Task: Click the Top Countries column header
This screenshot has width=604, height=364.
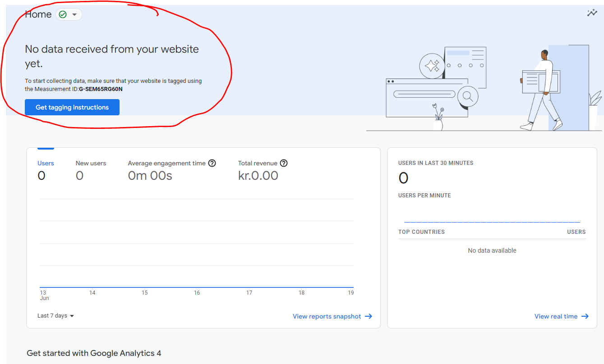Action: point(421,232)
